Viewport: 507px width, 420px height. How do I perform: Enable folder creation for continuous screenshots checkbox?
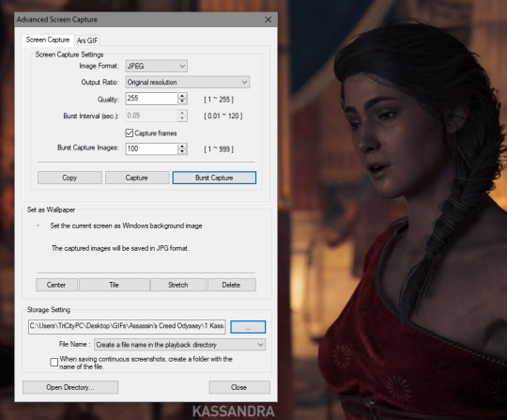[x=54, y=362]
